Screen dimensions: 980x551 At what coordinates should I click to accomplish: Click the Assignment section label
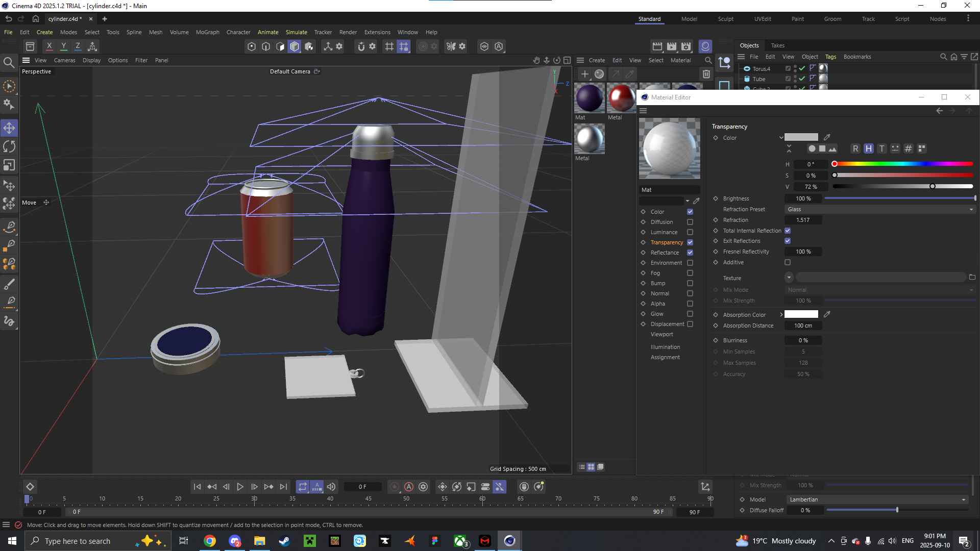[665, 357]
